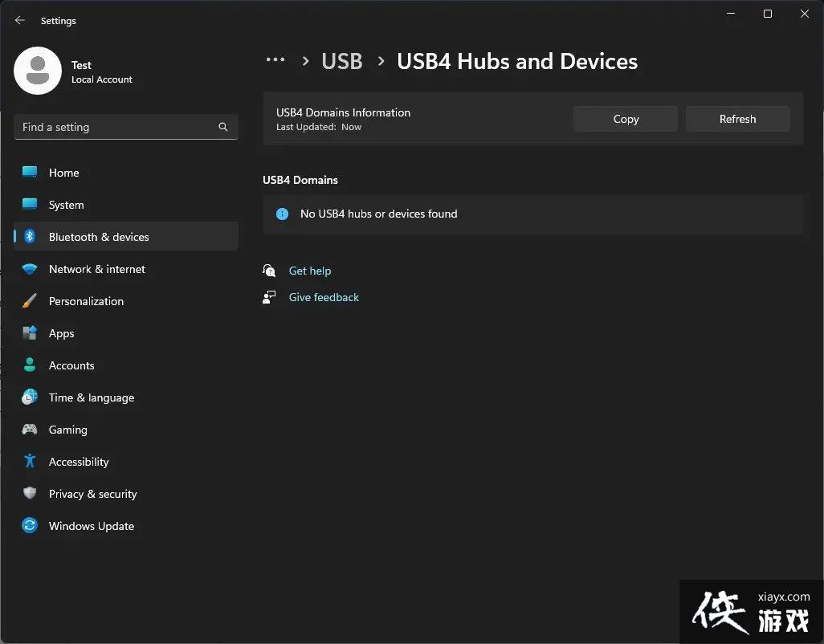Viewport: 824px width, 644px height.
Task: Open Personalization settings
Action: pyautogui.click(x=86, y=301)
